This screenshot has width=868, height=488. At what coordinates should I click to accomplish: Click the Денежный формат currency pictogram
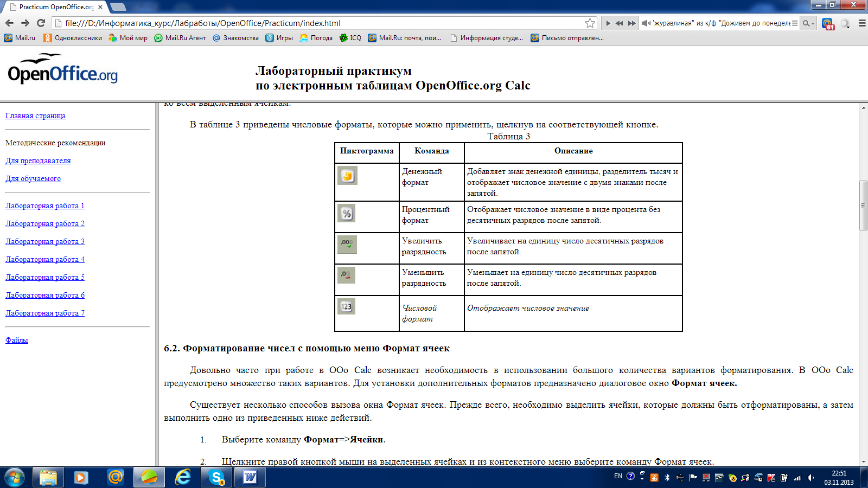coord(347,176)
